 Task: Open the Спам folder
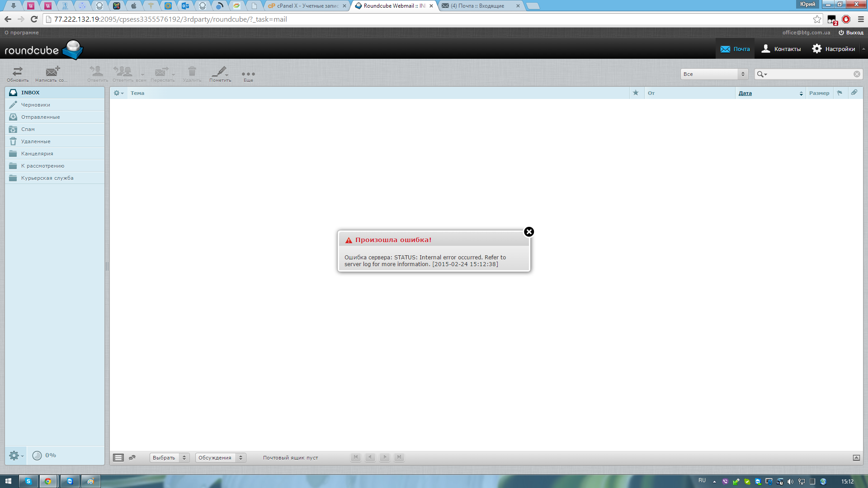click(28, 129)
